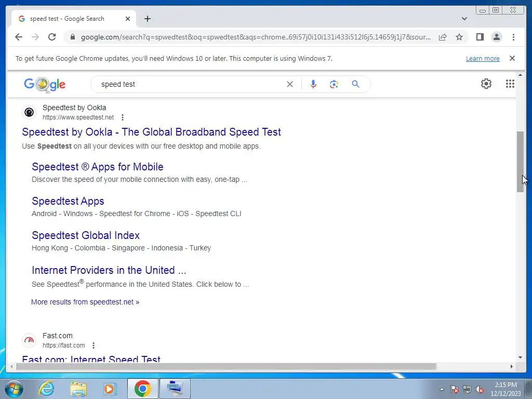
Task: Show hidden tray icons arrow
Action: 442,389
